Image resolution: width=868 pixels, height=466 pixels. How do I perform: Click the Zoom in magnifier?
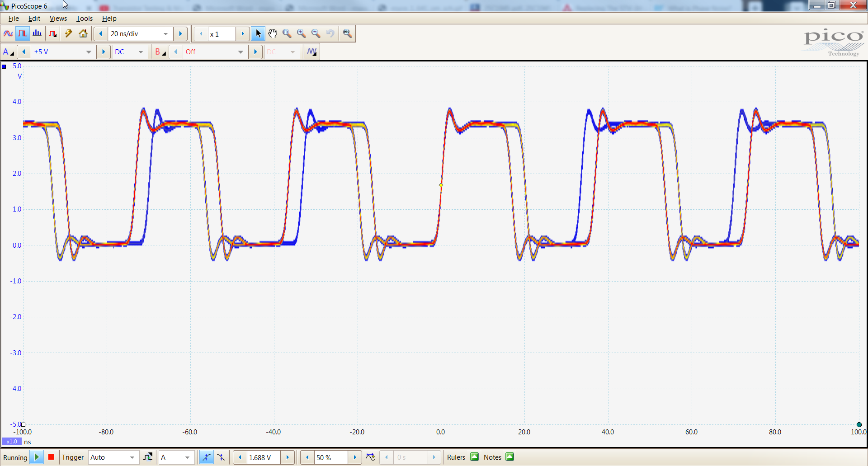point(302,34)
